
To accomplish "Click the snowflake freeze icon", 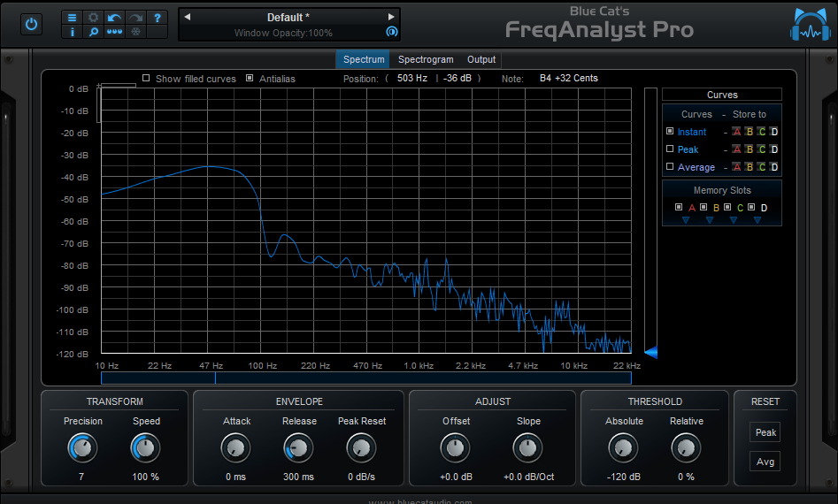I will (x=135, y=32).
